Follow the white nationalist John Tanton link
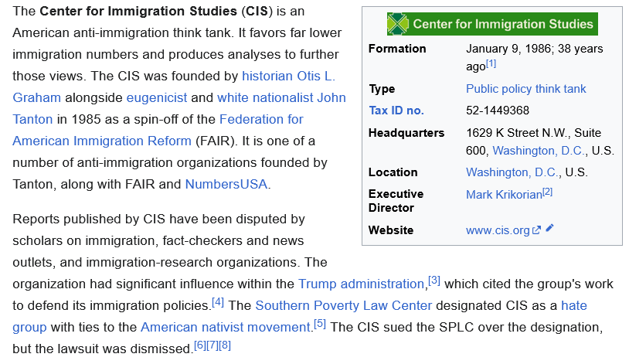 pos(281,97)
